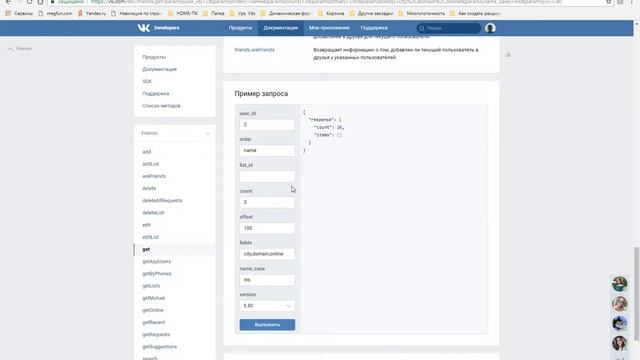Click the empty list_id input field
Screen dimensions: 640x360
click(x=267, y=176)
